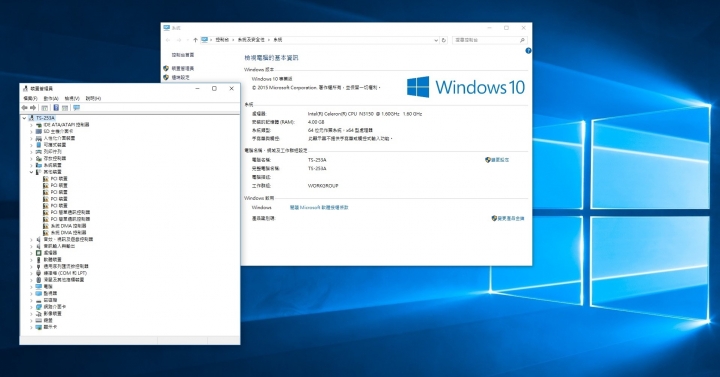This screenshot has width=720, height=377.
Task: Click the disk drives (磁碟機) icon
Action: (x=39, y=300)
